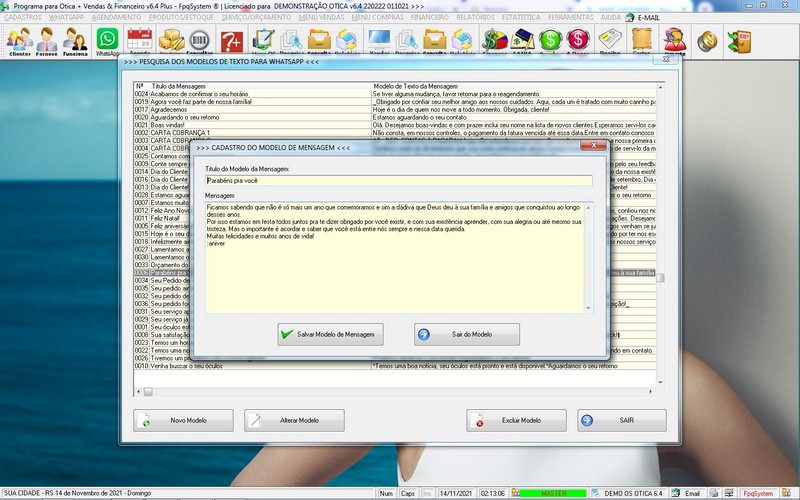Open the Suporte headset agent icon

click(674, 41)
